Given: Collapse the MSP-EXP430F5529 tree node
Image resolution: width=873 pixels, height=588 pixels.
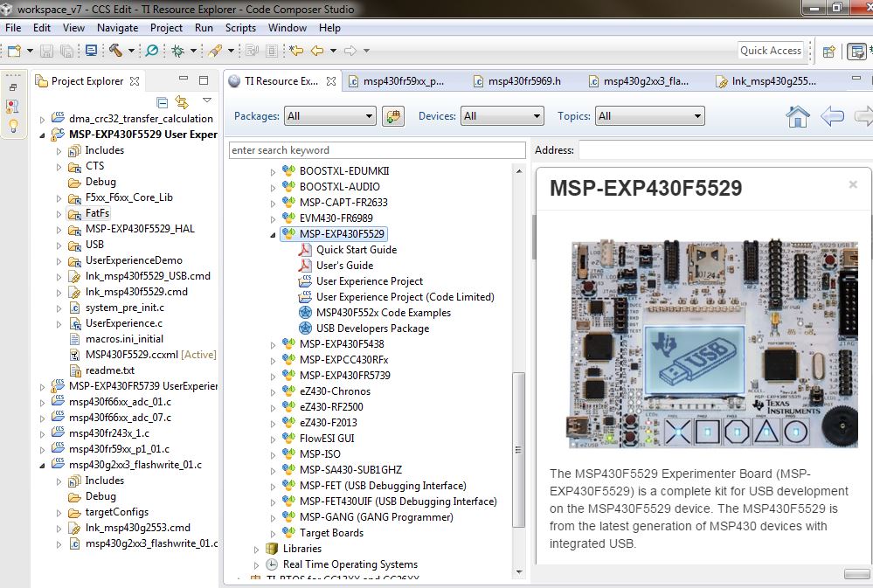Looking at the screenshot, I should (274, 234).
